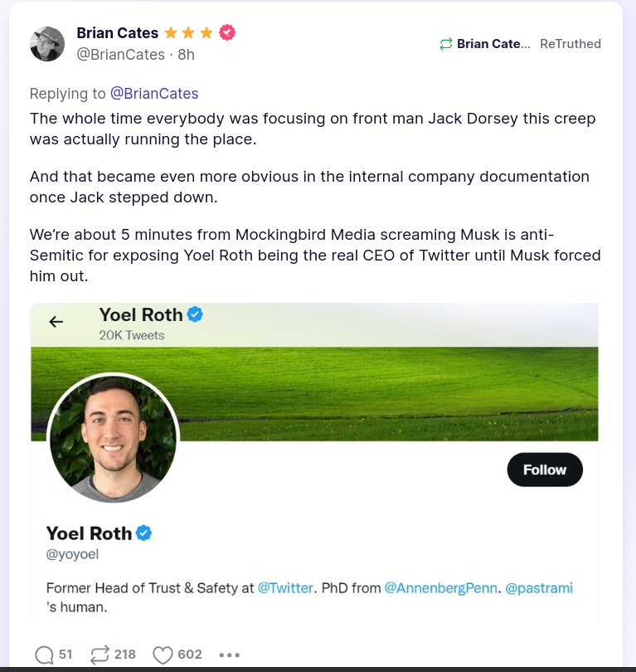The image size is (636, 672).
Task: Click the ReTruth arrows icon below post
Action: tap(100, 655)
